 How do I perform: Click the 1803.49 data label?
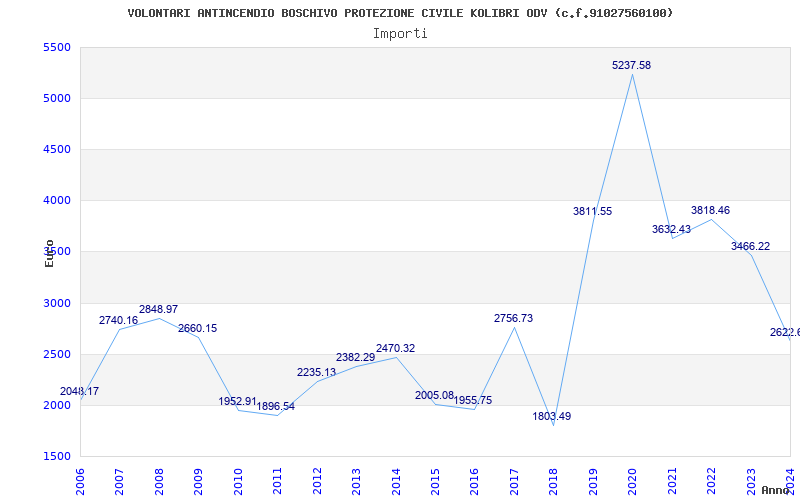pyautogui.click(x=552, y=416)
